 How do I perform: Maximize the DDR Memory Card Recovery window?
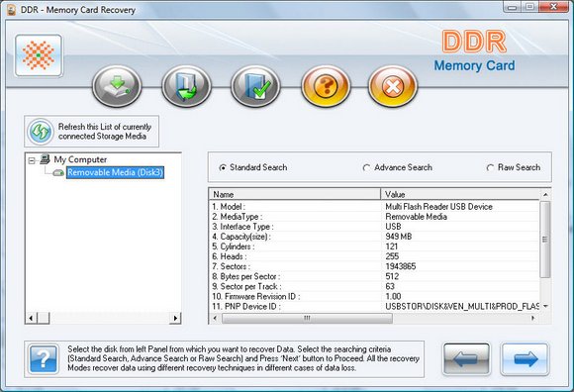[530, 7]
